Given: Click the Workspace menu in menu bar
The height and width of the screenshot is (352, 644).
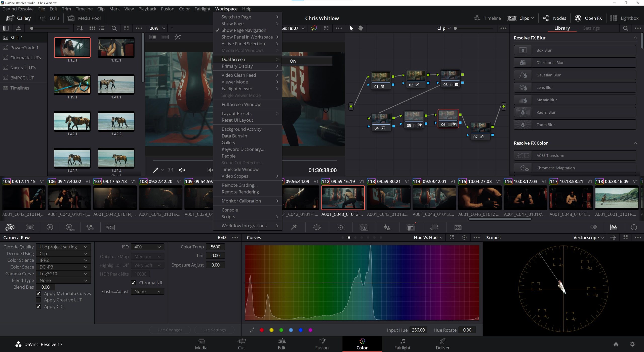Looking at the screenshot, I should 226,9.
